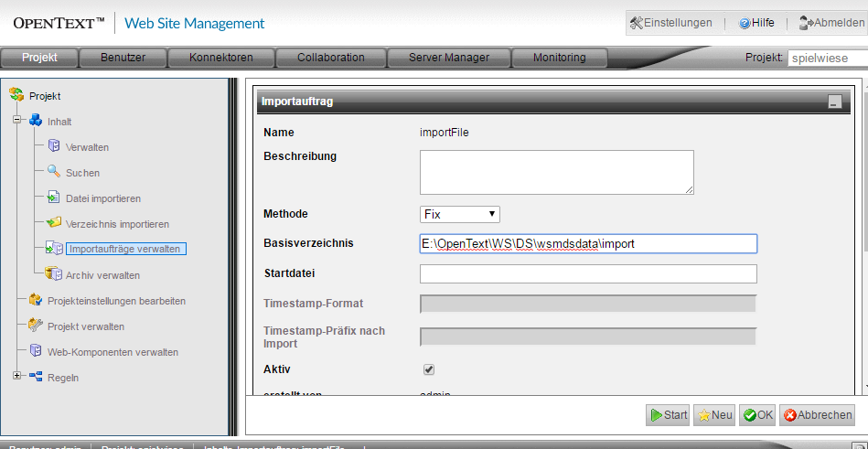Open the Server Manager tab
Image resolution: width=868 pixels, height=449 pixels.
coord(448,58)
